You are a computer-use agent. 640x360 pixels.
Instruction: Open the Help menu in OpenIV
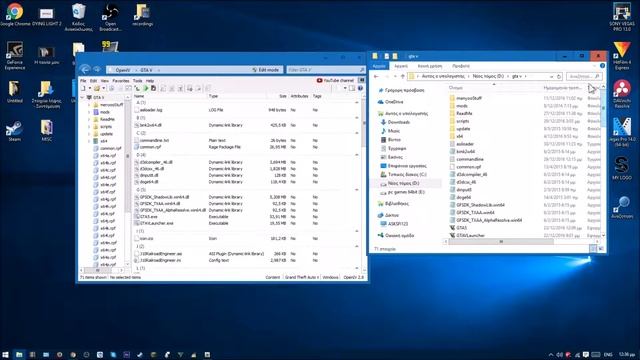click(150, 81)
